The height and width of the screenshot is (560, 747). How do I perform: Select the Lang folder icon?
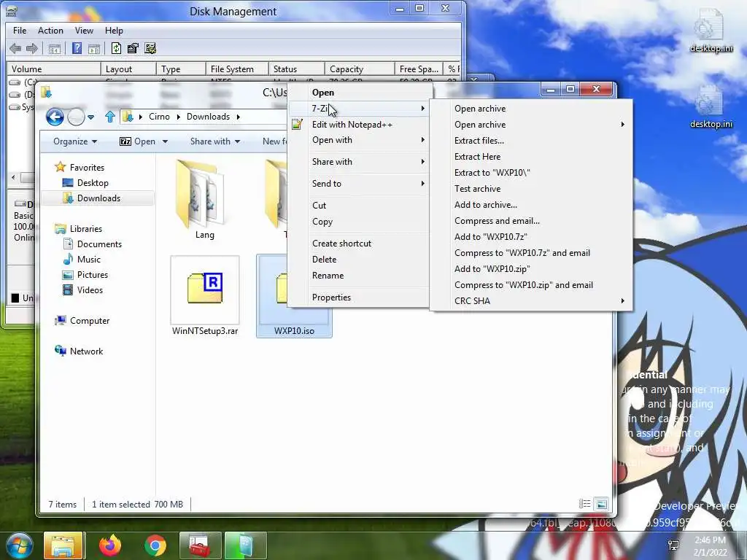(200, 195)
